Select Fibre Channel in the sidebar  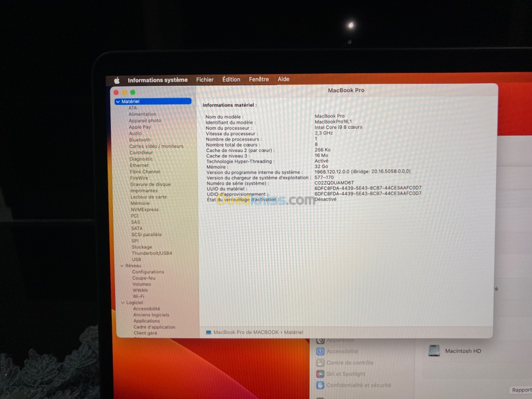pos(145,172)
